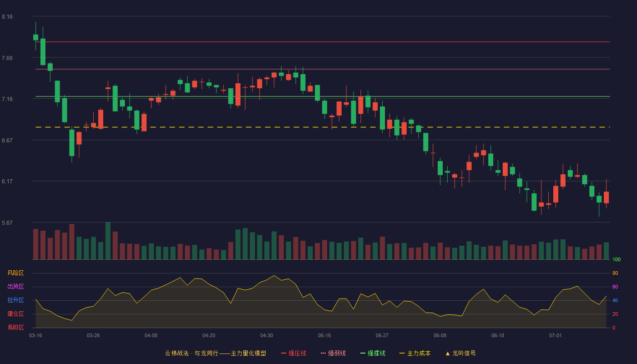Toggle the 主力成本 legend item

coord(415,353)
